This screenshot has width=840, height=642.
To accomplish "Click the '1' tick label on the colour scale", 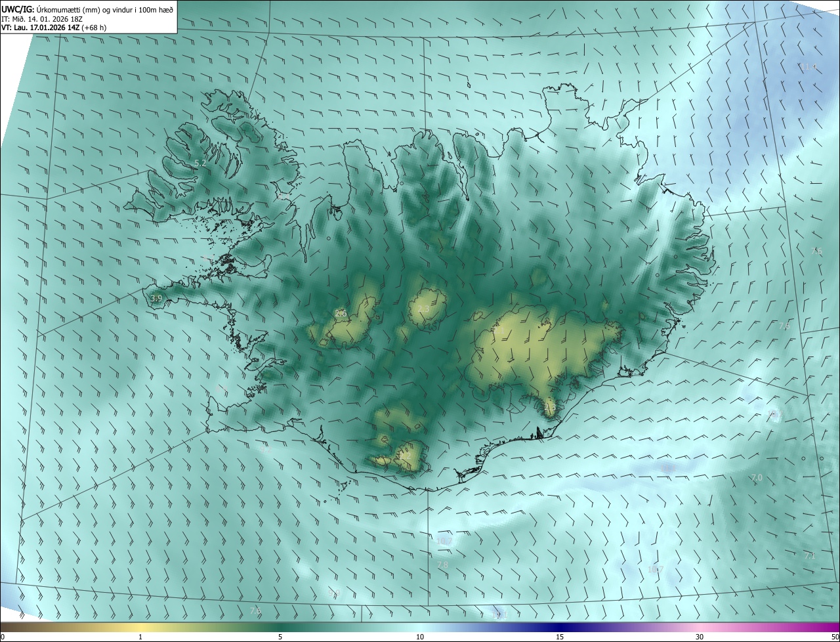I will click(x=140, y=637).
